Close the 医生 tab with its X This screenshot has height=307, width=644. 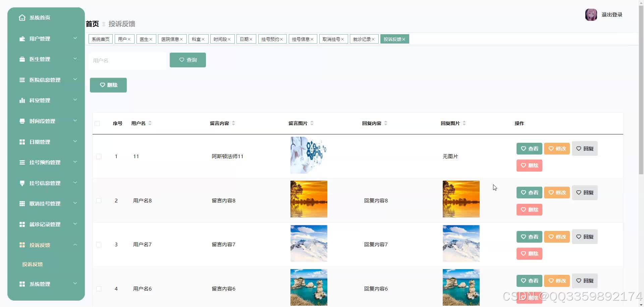pyautogui.click(x=151, y=39)
